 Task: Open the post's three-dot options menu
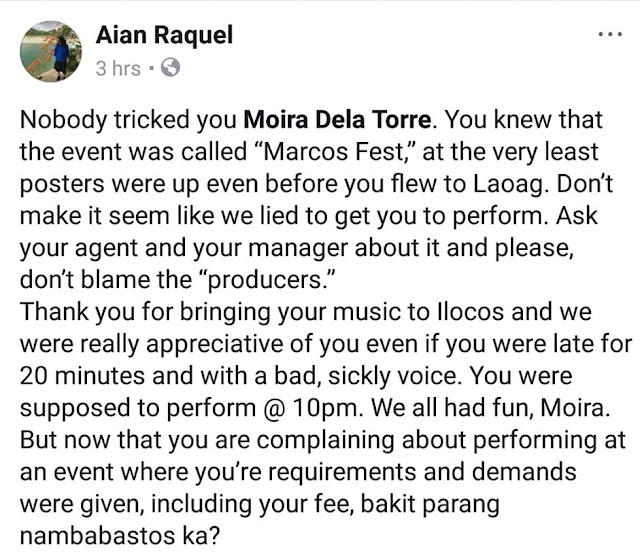[x=609, y=34]
